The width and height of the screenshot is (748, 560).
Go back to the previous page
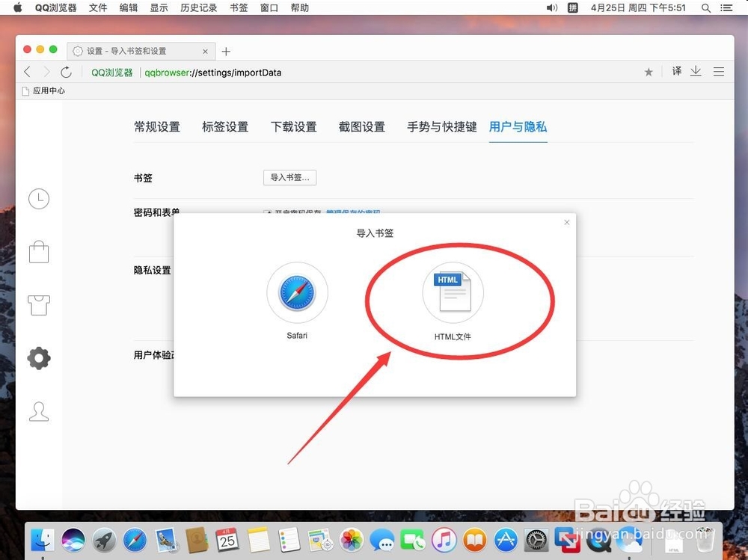click(28, 72)
